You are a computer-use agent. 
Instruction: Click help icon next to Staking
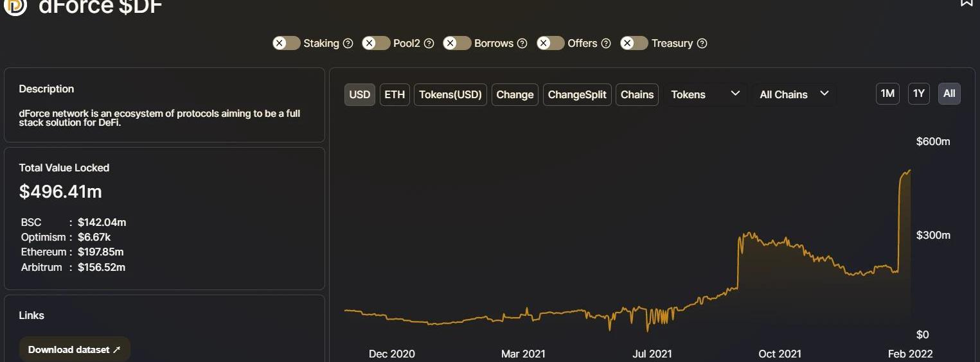[x=348, y=44]
